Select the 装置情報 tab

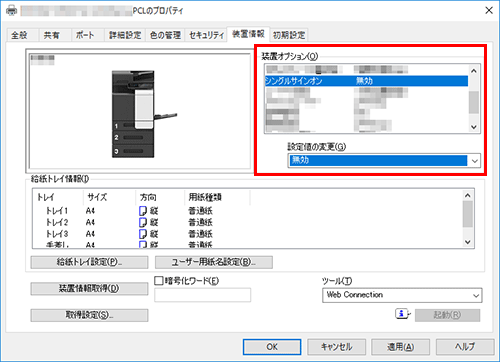click(248, 34)
